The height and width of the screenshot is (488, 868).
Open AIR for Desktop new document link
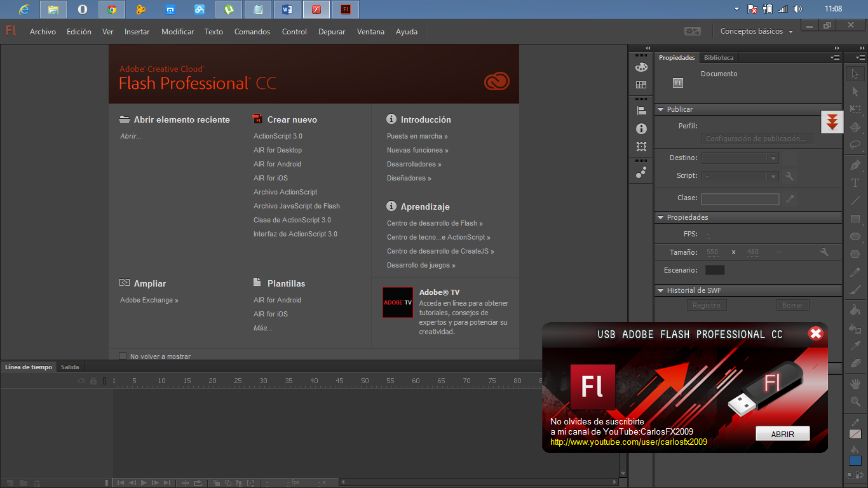278,150
